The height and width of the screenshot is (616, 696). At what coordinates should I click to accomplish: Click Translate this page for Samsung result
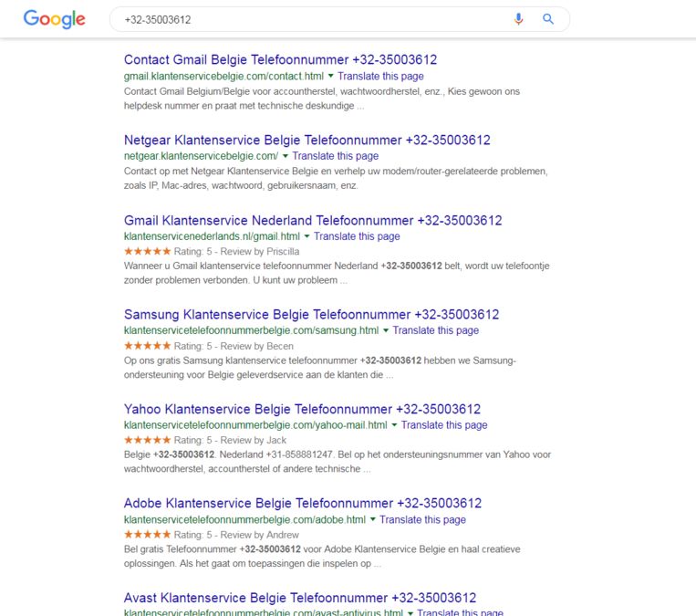click(435, 331)
